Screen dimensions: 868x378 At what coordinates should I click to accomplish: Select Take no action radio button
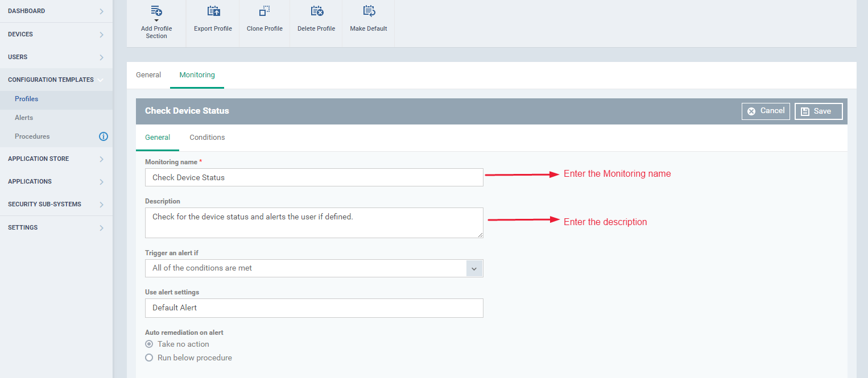149,344
